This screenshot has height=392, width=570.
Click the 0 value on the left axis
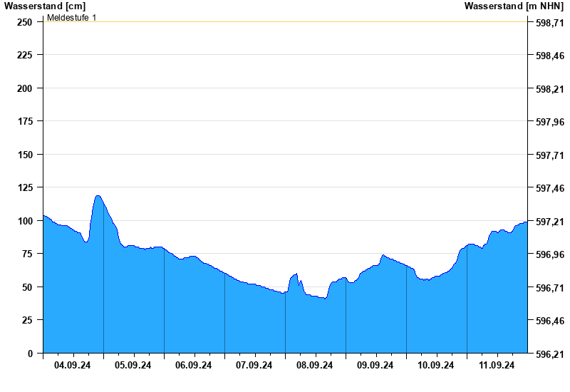click(30, 354)
